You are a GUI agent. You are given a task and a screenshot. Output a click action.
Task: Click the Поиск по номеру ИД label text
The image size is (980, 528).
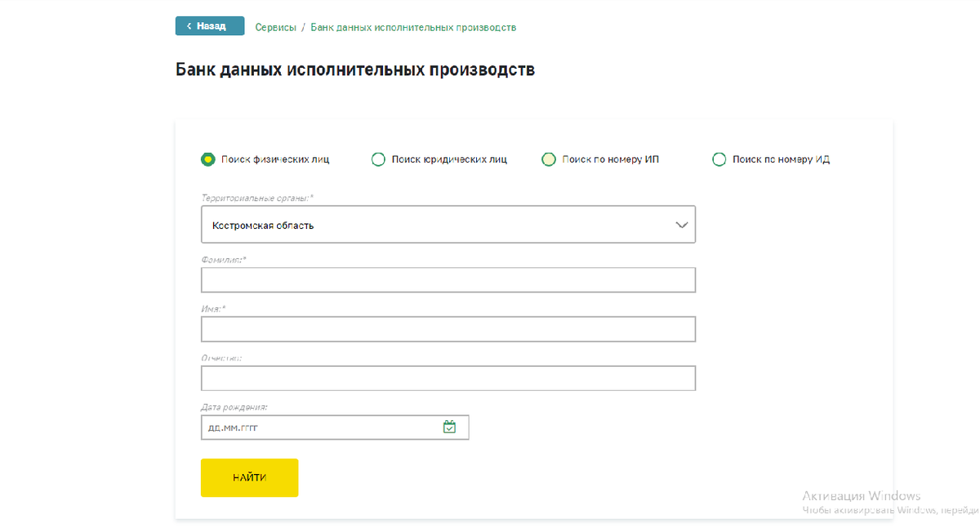(x=782, y=159)
